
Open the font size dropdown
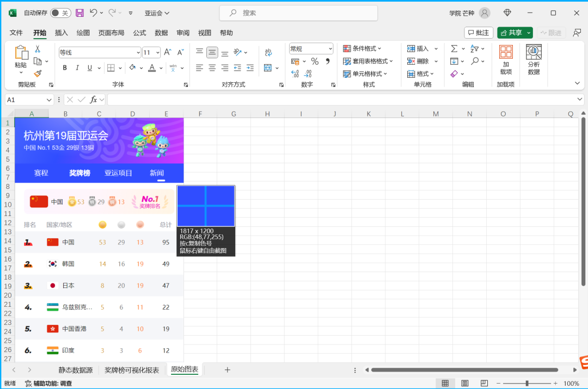click(x=158, y=53)
